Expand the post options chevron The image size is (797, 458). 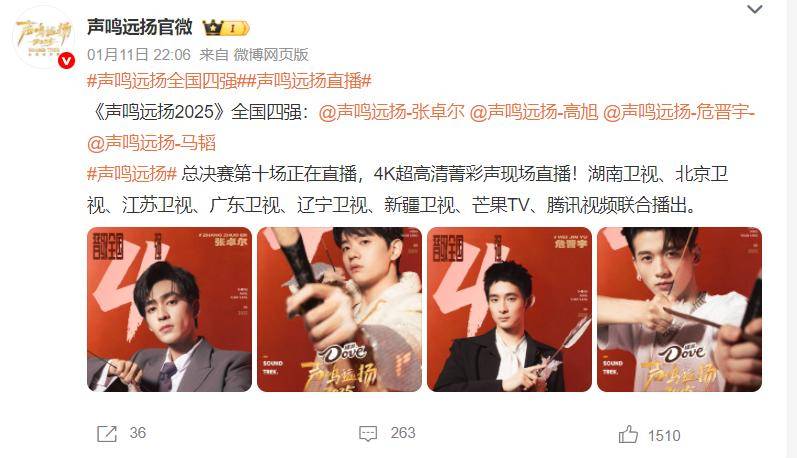point(755,9)
